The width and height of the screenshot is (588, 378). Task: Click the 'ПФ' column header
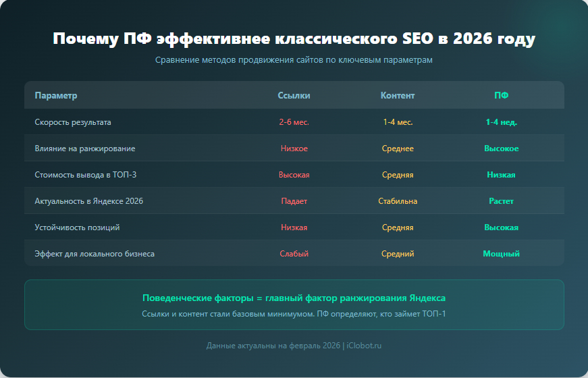coord(501,95)
